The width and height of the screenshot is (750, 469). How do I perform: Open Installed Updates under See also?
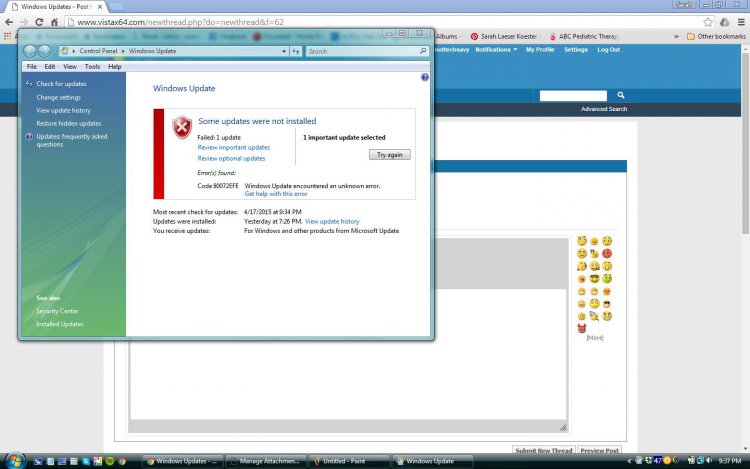tap(60, 324)
